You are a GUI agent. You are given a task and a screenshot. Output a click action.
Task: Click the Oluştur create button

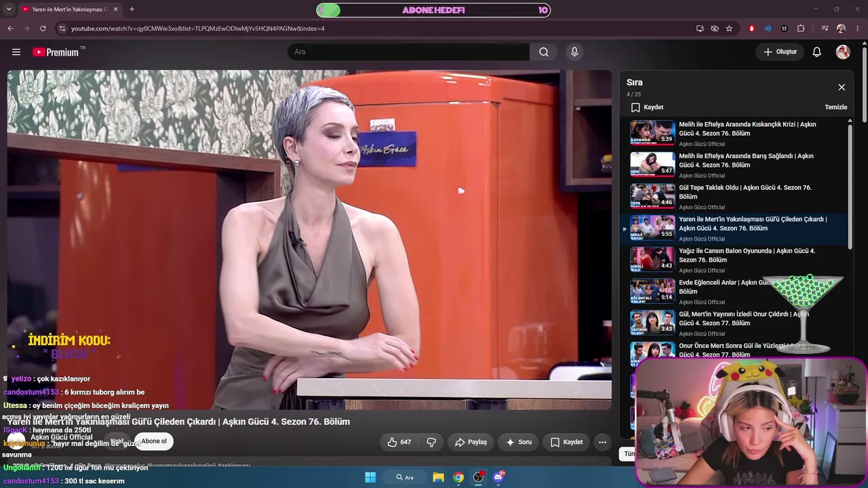pyautogui.click(x=780, y=52)
